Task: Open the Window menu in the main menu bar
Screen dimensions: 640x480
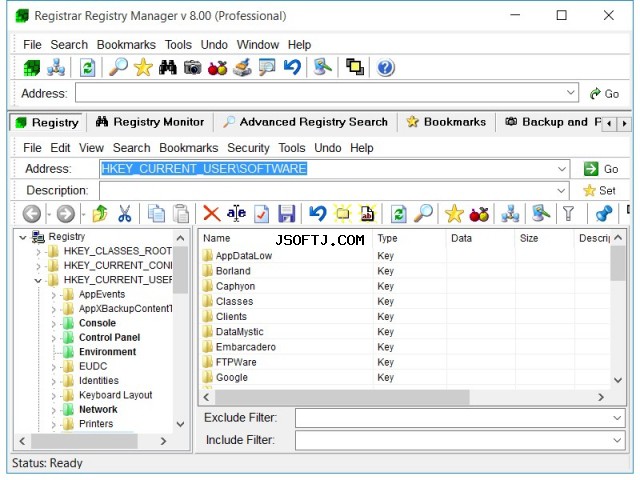Action: click(258, 44)
